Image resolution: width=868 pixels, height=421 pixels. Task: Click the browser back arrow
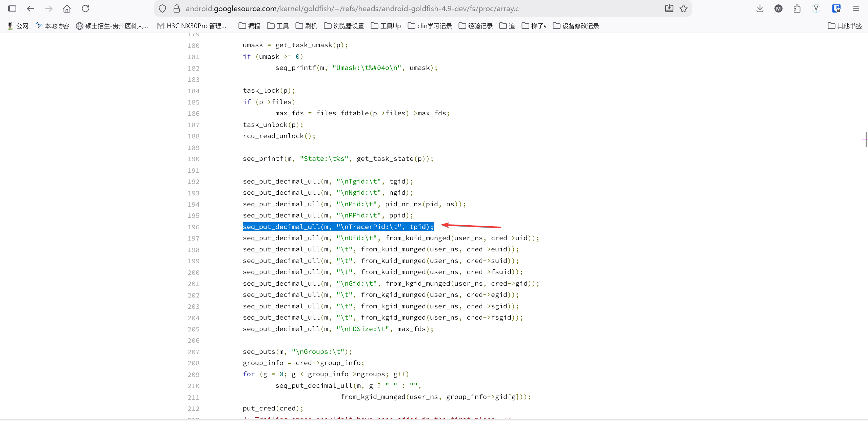(x=31, y=8)
